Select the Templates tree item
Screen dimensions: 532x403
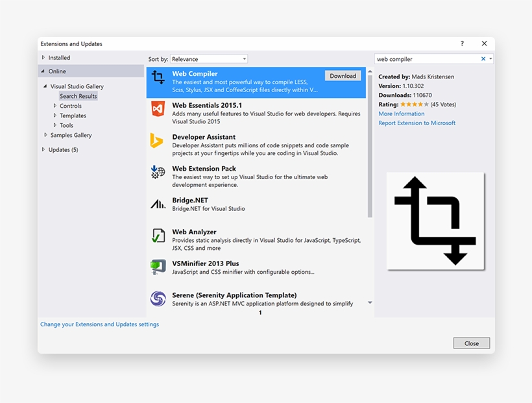point(73,116)
